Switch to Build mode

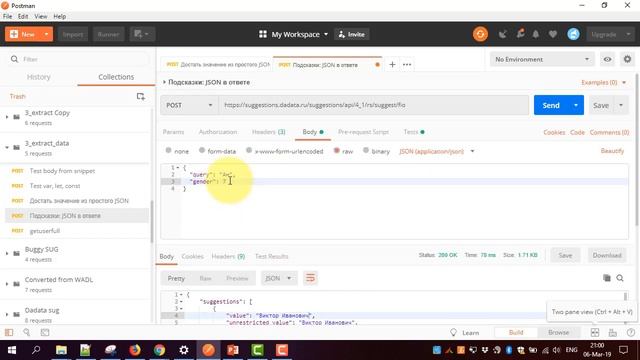pos(516,333)
